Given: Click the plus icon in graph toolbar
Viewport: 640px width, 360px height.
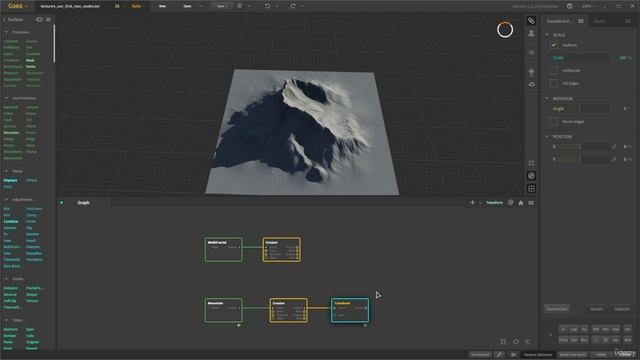Looking at the screenshot, I should (472, 202).
